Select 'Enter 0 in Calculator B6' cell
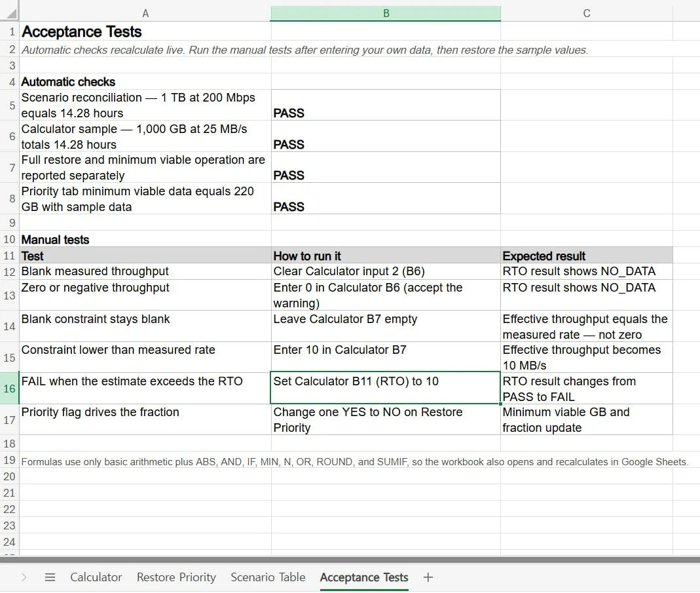This screenshot has height=593, width=700. [x=386, y=295]
